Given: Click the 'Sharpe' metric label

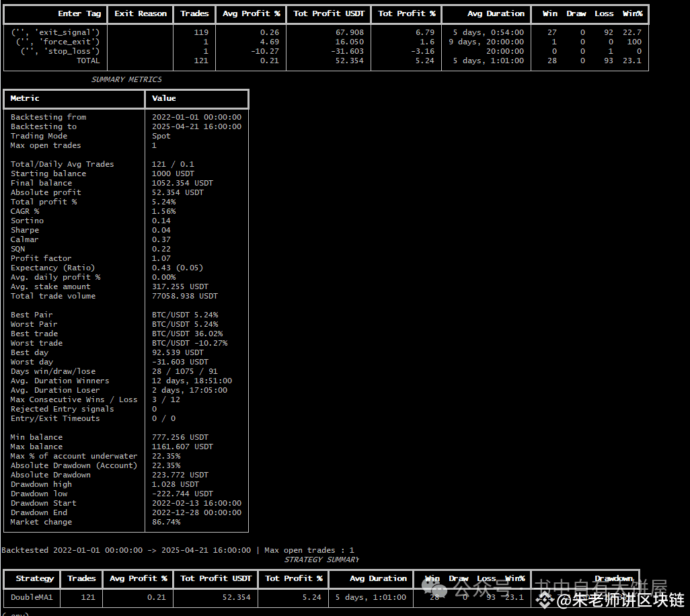Looking at the screenshot, I should click(25, 230).
